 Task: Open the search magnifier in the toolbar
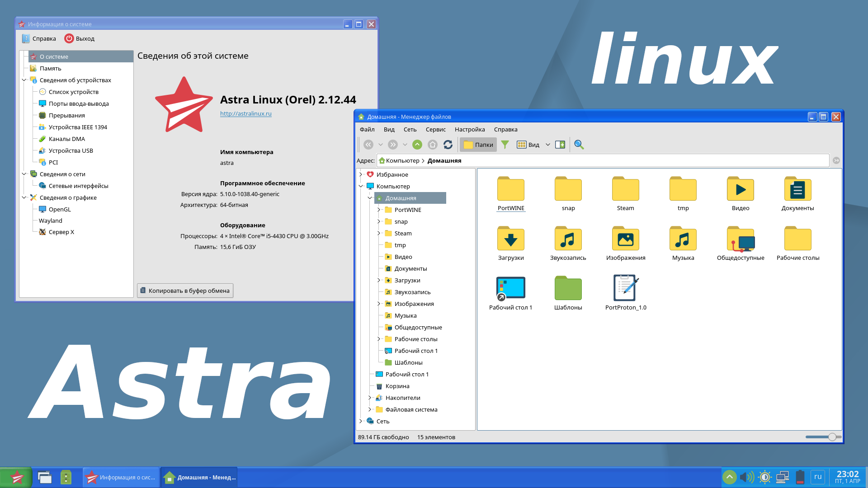(579, 145)
